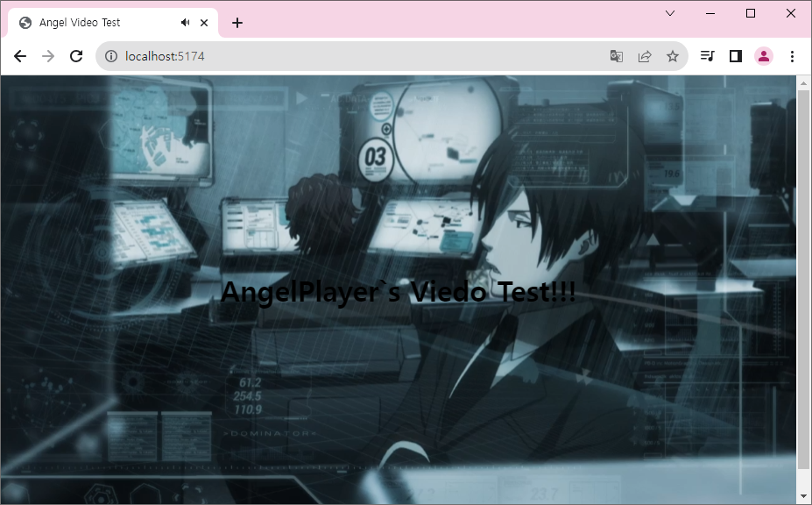Maximize the browser window
This screenshot has height=505, width=812.
point(751,13)
